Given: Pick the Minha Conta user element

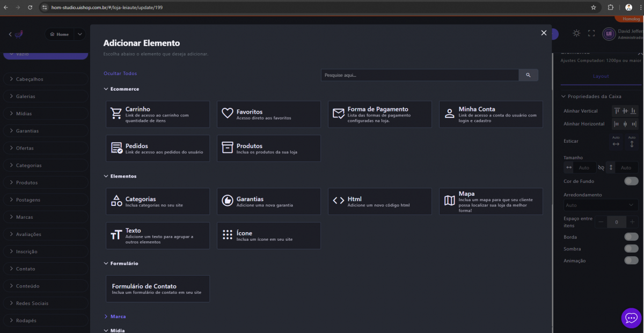Looking at the screenshot, I should [491, 114].
